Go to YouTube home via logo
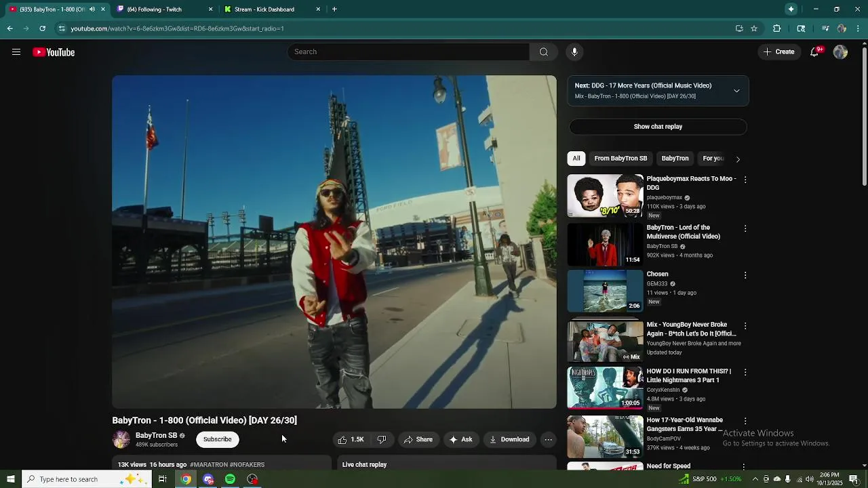Screen dimensions: 868x488 point(54,52)
